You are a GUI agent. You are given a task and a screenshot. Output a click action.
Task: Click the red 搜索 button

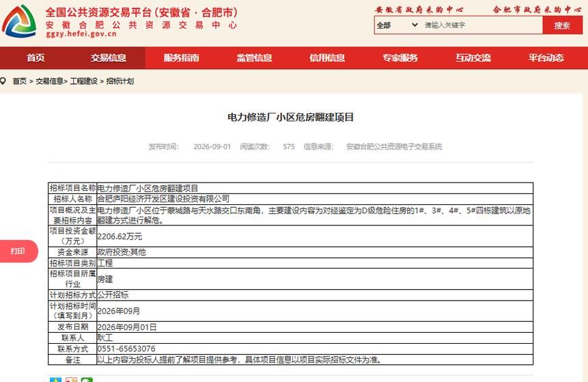click(562, 25)
